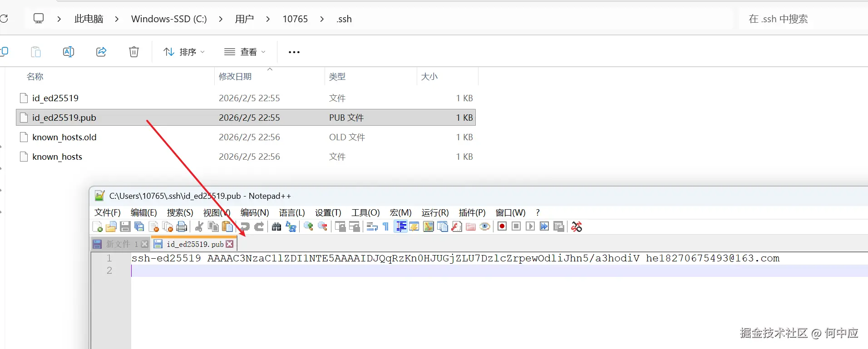Viewport: 868px width, 349px height.
Task: Toggle Notepad++ function list icon
Action: click(x=457, y=226)
